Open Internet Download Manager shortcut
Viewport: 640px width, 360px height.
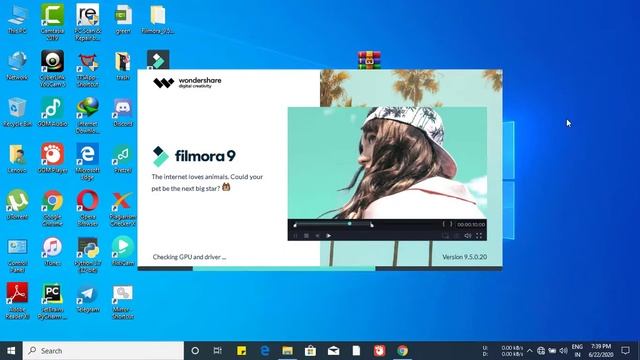pos(87,115)
